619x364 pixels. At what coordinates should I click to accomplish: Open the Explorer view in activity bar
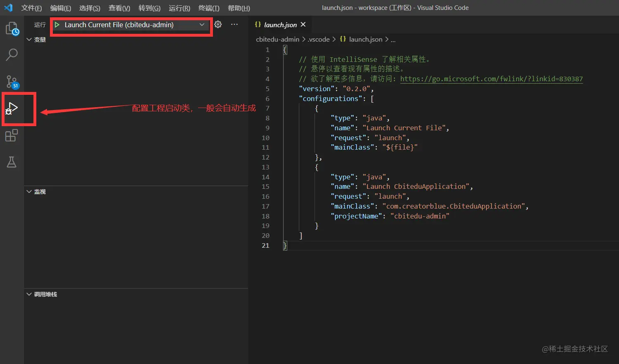pos(11,28)
